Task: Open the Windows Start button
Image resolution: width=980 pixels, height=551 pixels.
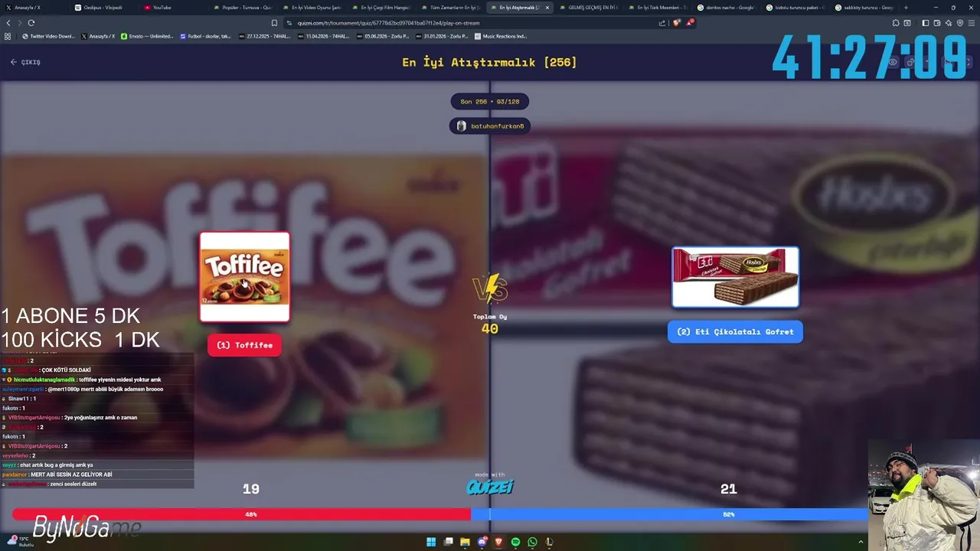Action: pyautogui.click(x=431, y=542)
